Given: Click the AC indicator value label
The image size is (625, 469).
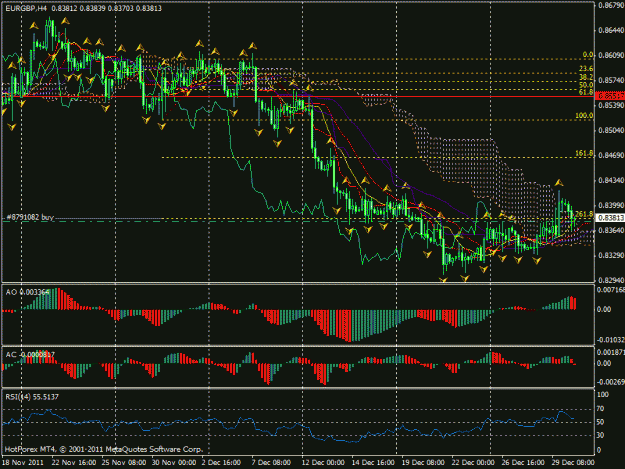Looking at the screenshot, I should point(30,354).
